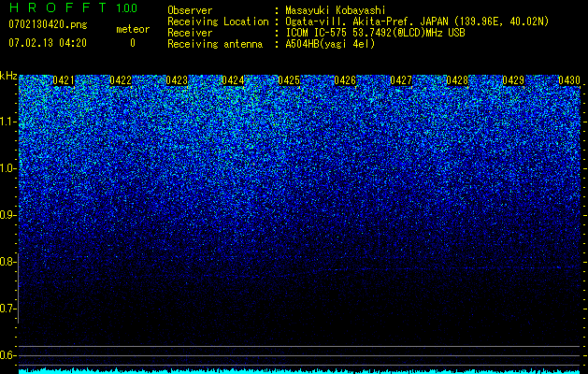Viewport: 588px width, 374px height.
Task: Click the 0423 time marker
Action: (177, 80)
